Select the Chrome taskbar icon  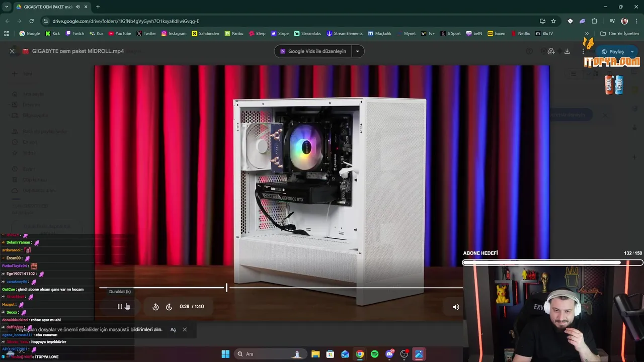pos(360,354)
